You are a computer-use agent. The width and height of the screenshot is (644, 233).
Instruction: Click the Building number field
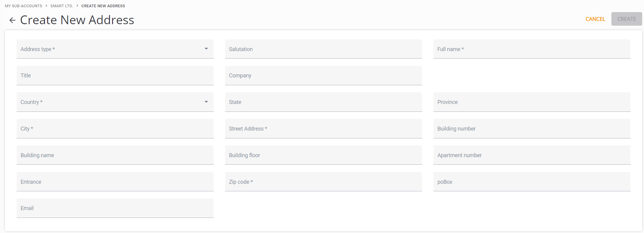pyautogui.click(x=532, y=129)
